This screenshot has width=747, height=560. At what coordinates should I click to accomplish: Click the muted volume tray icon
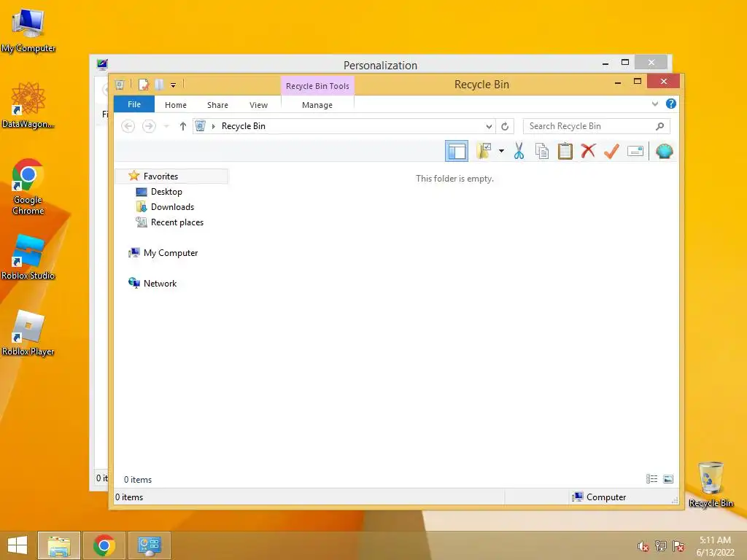pos(643,546)
